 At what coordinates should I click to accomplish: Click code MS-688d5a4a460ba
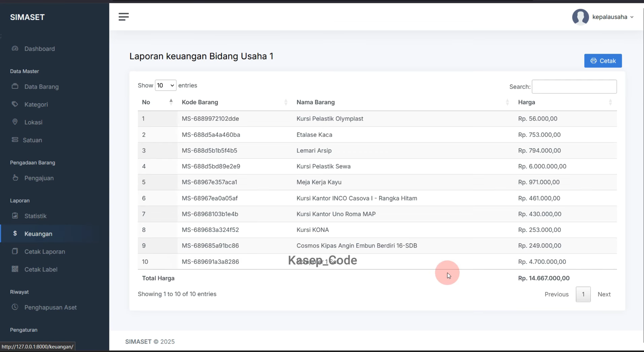pyautogui.click(x=211, y=135)
